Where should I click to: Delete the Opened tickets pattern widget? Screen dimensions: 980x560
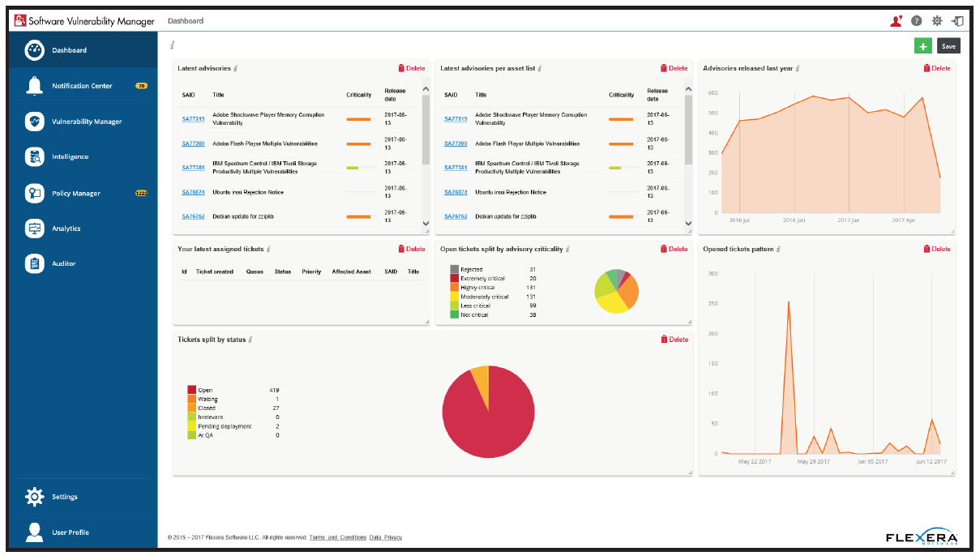[x=937, y=250]
